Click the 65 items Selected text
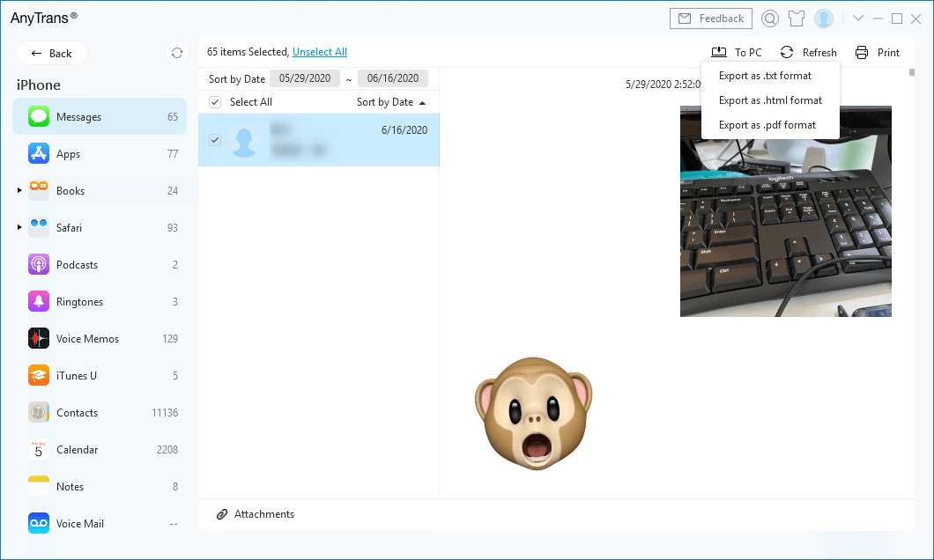 (248, 52)
